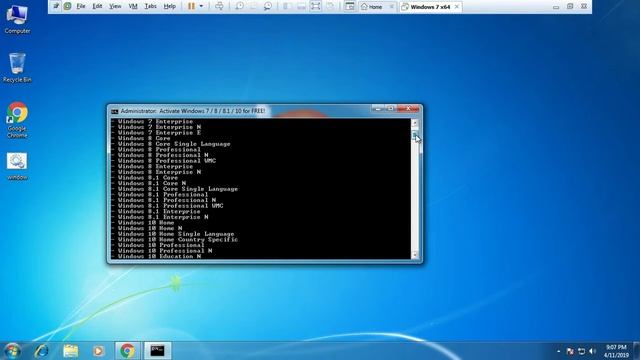The height and width of the screenshot is (360, 640).
Task: Select the Recycle Bin desktop icon
Action: (x=17, y=68)
